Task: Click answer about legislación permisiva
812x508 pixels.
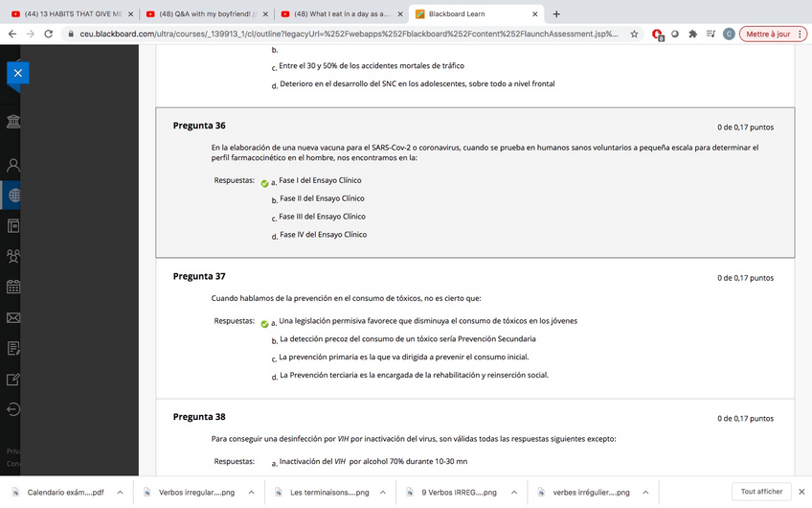Action: 428,321
